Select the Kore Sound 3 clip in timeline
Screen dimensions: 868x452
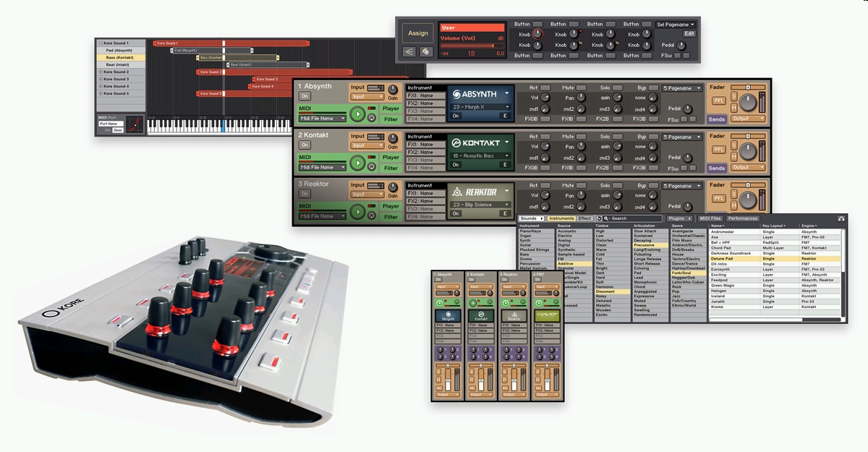273,79
